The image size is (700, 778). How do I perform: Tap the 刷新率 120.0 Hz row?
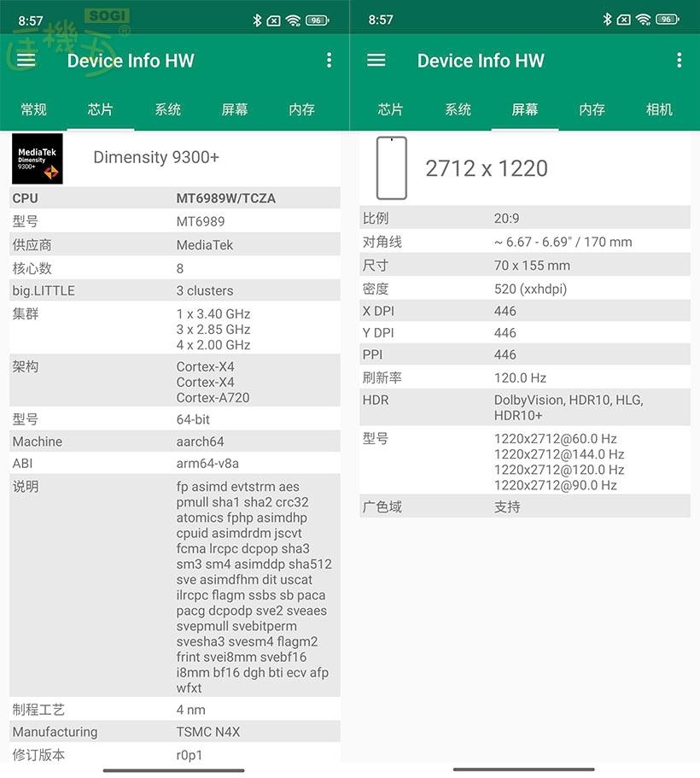pos(524,377)
